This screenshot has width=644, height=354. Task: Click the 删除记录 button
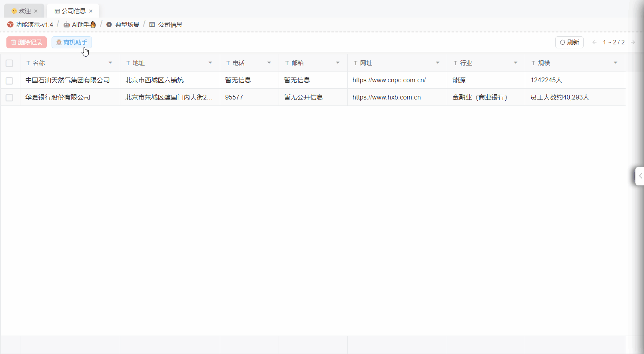[x=26, y=42]
